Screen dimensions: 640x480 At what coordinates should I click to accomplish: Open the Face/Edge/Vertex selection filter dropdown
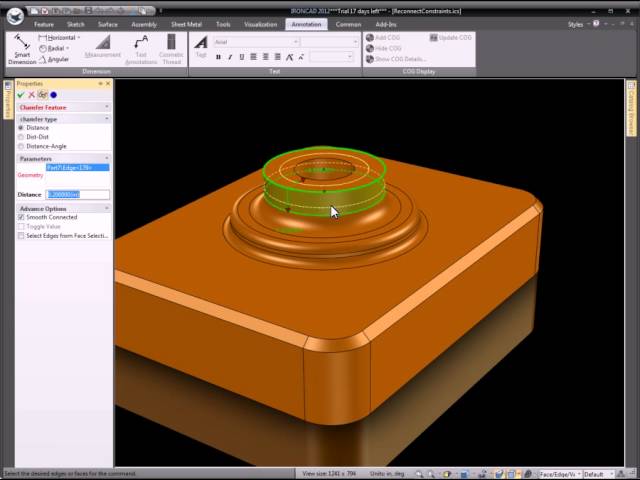pos(579,474)
